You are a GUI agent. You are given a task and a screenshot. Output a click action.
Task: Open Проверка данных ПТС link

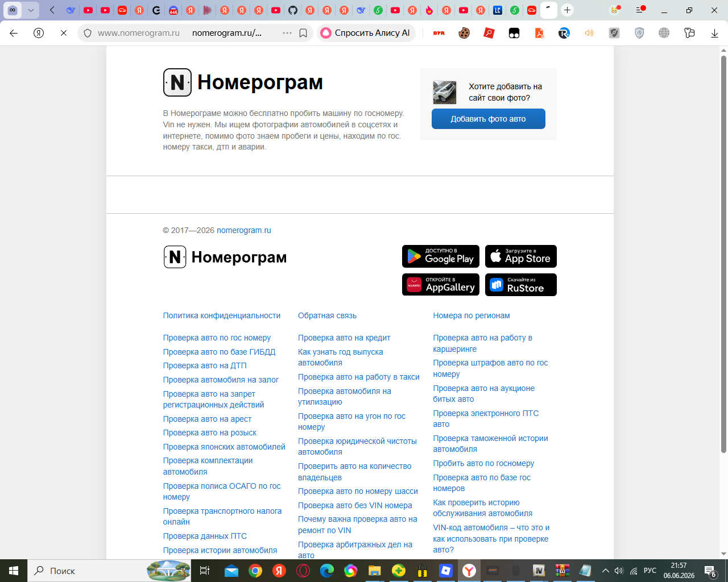click(x=205, y=536)
